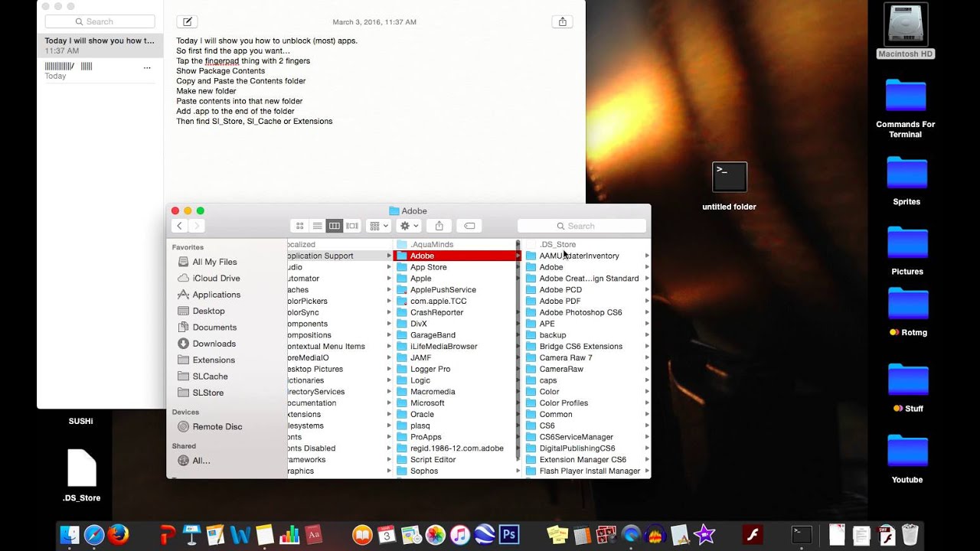Go back in the Finder window

tap(180, 226)
